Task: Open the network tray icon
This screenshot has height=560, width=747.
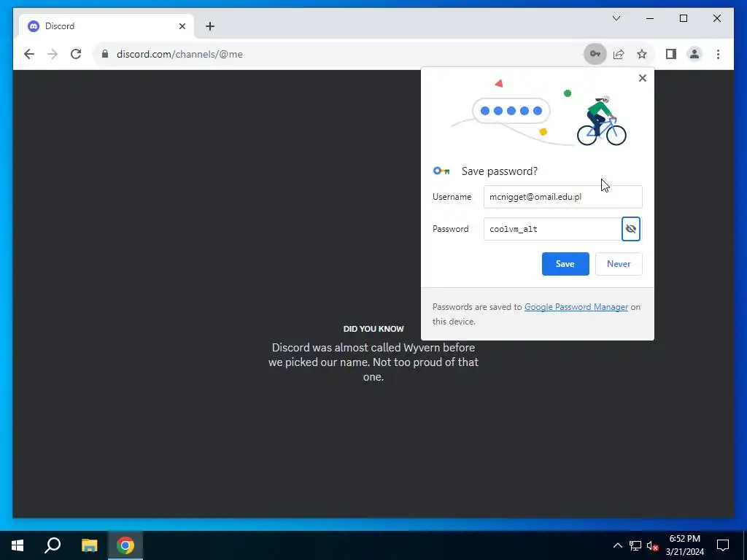Action: 635,545
